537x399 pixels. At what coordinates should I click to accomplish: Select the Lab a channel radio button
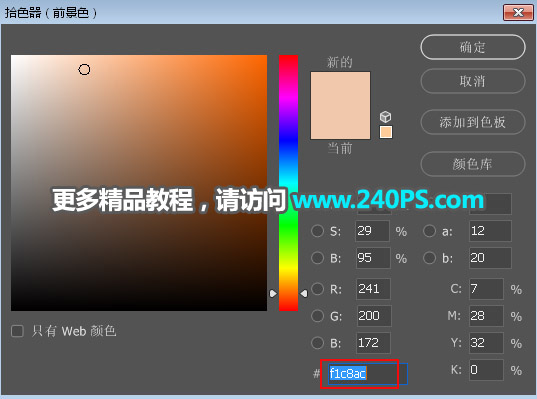[x=429, y=230]
